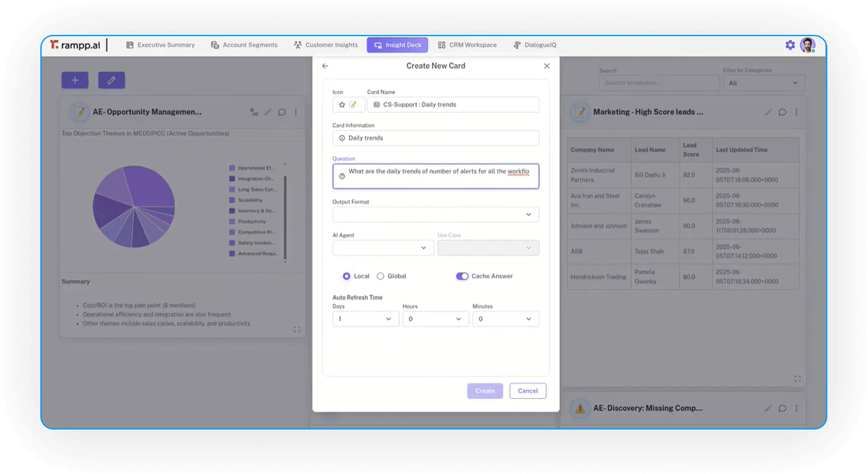868x474 pixels.
Task: Select the notepad emoji icon in Icon field
Action: [x=353, y=105]
